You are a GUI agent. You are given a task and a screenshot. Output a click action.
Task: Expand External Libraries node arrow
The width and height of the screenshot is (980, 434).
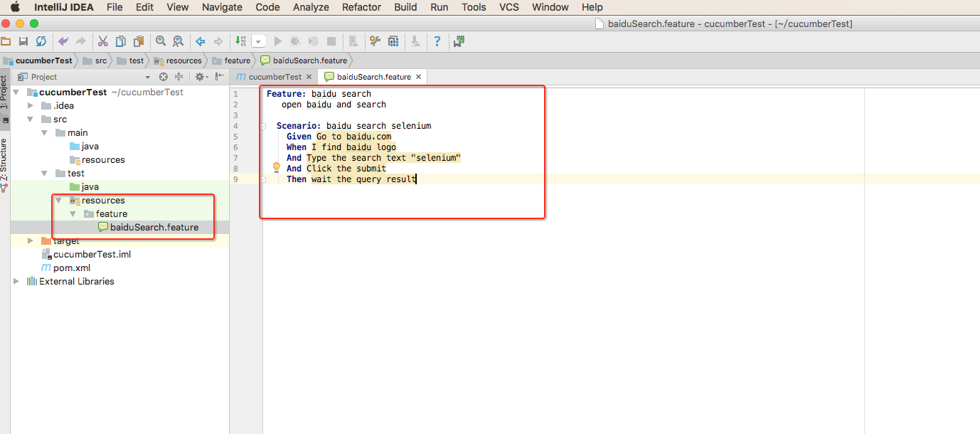pyautogui.click(x=16, y=282)
